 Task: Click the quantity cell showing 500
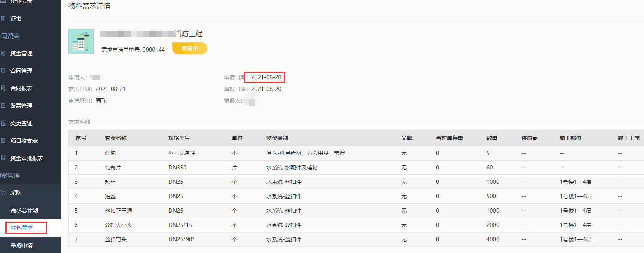pos(491,196)
